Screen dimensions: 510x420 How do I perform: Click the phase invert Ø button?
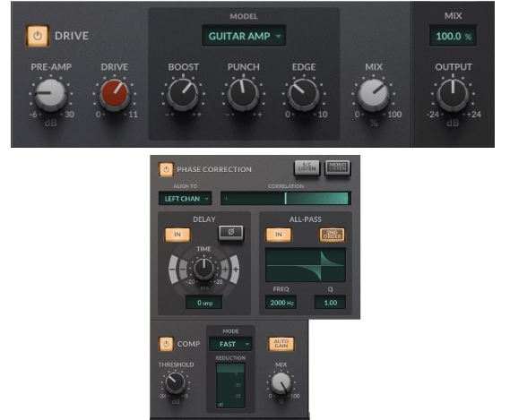click(x=231, y=232)
